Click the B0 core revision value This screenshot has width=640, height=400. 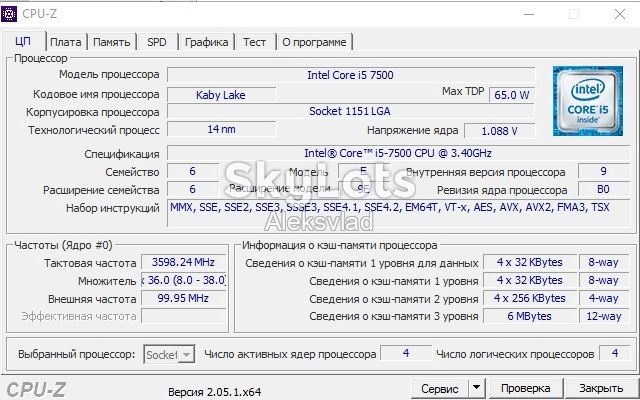pos(603,189)
